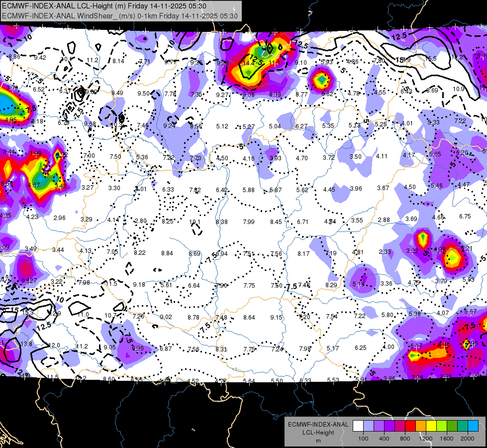487x448 pixels.
Task: Select the magenta legend color swatch
Action: point(400,426)
